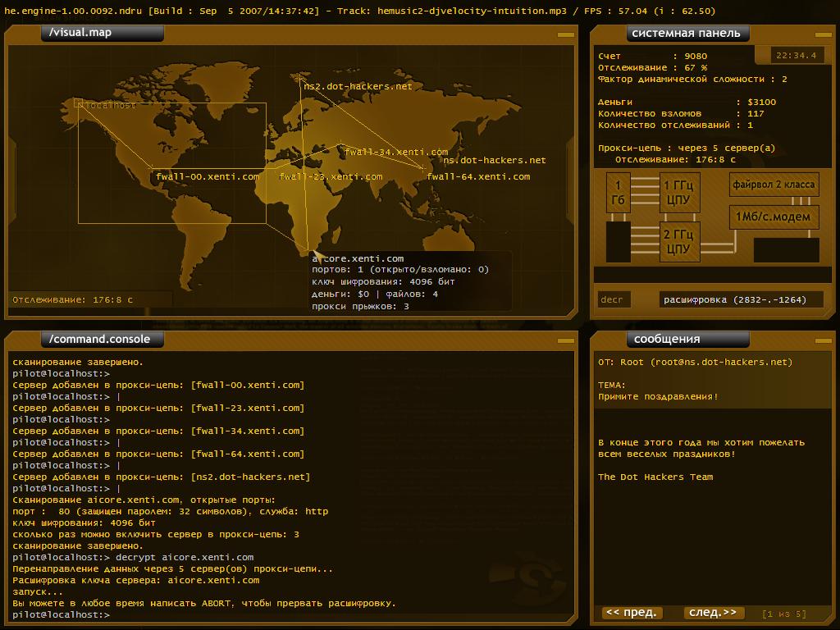Viewport: 840px width, 630px height.
Task: Click the порт : 80 console line
Action: (x=171, y=511)
